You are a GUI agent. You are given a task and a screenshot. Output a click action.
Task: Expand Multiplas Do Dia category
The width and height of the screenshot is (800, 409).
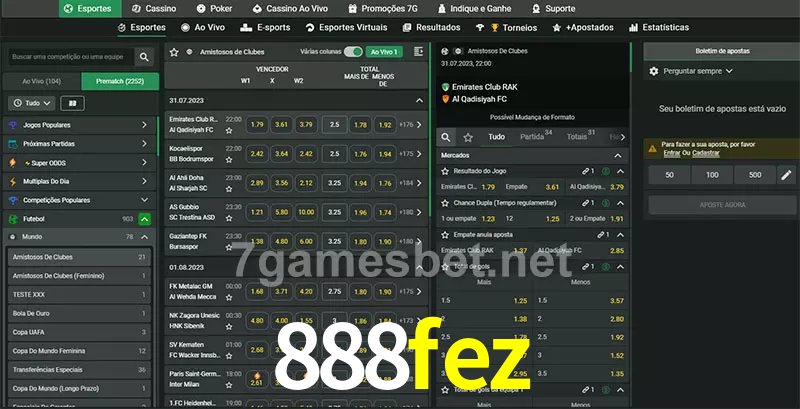click(79, 182)
